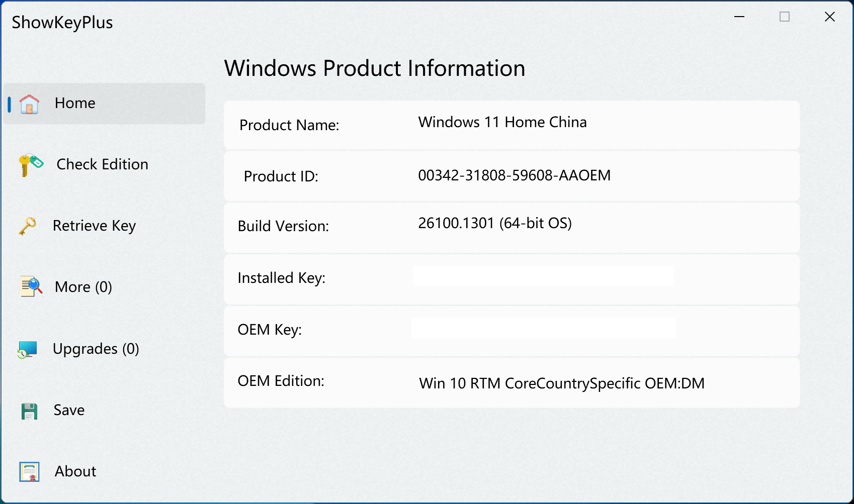Viewport: 854px width, 504px height.
Task: Show the About page
Action: 75,471
